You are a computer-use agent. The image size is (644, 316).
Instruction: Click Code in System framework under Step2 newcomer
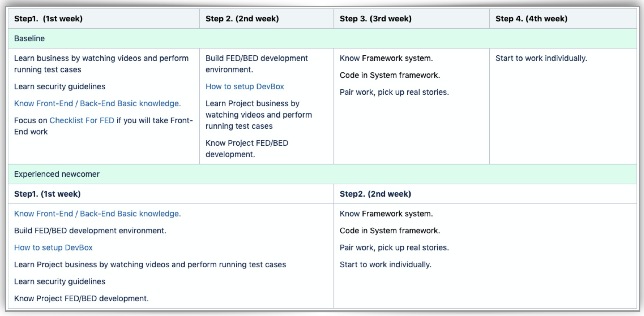click(x=390, y=231)
